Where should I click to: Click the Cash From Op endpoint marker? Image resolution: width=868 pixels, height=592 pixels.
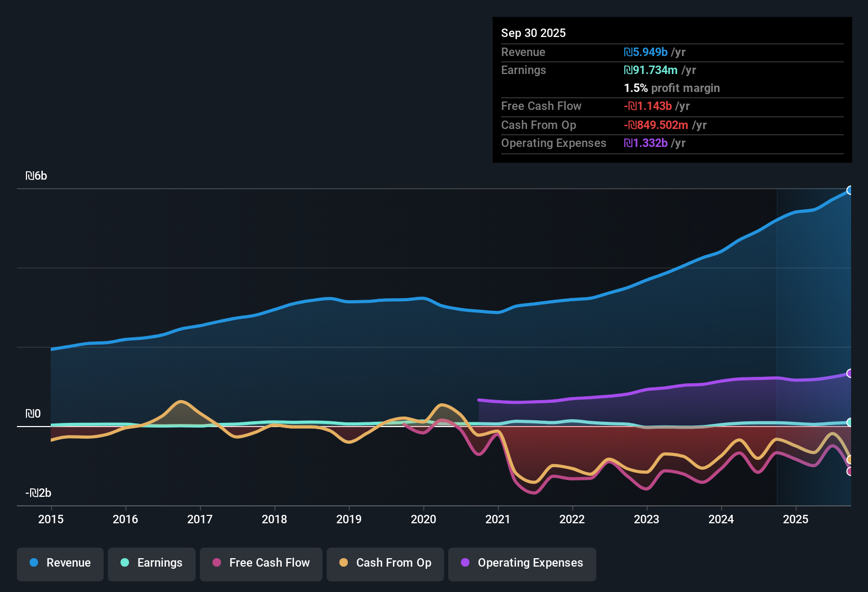[x=850, y=459]
